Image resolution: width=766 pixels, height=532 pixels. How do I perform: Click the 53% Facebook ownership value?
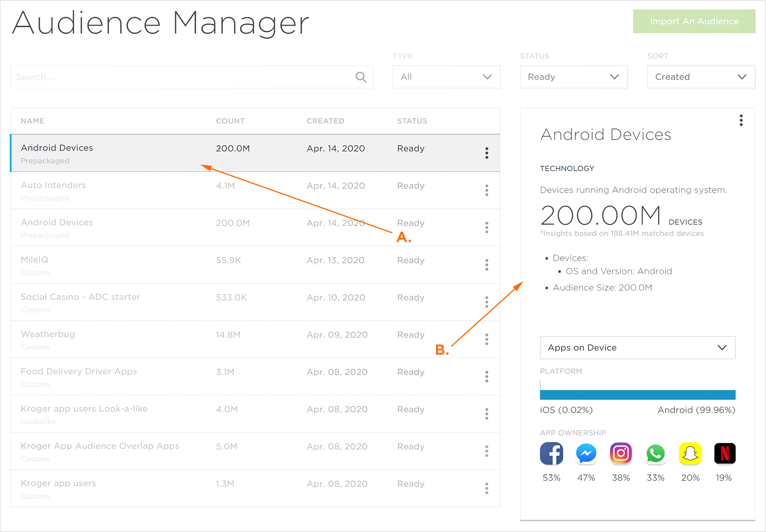551,478
